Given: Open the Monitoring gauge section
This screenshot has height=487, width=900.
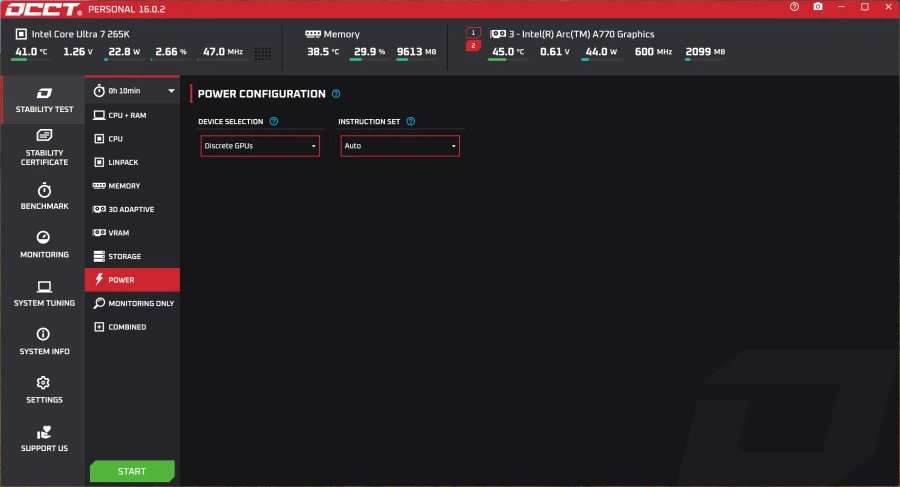Looking at the screenshot, I should coord(44,245).
